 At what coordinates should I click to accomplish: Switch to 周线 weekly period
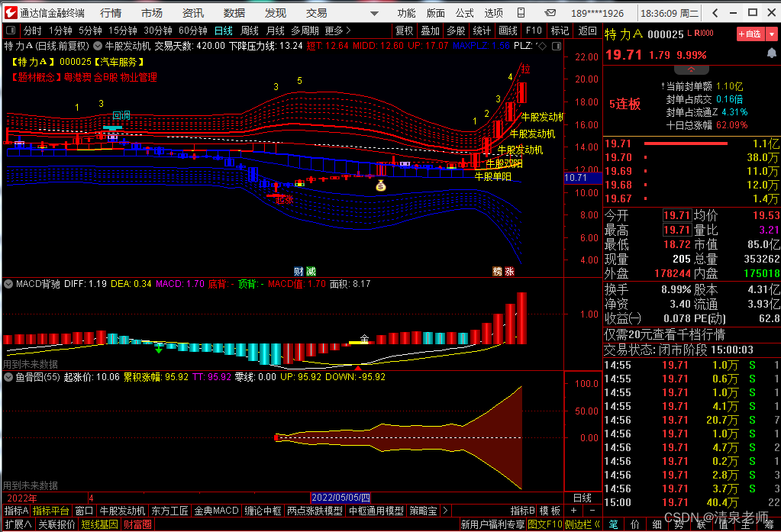pyautogui.click(x=249, y=31)
